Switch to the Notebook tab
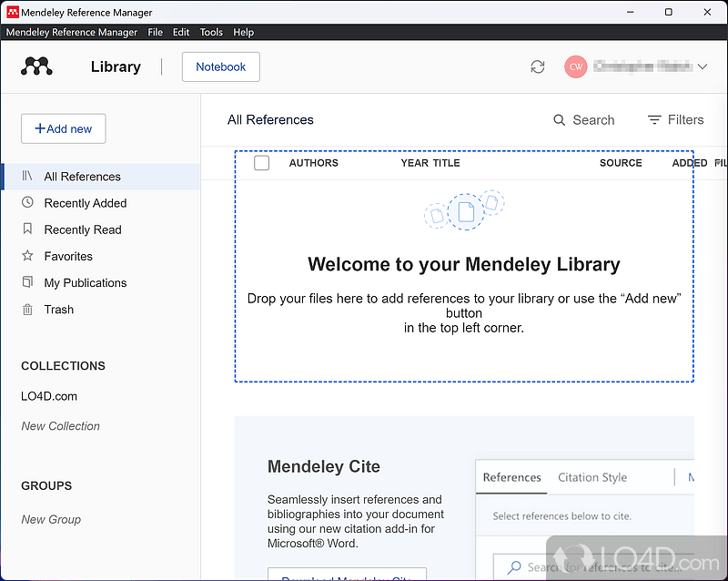728x581 pixels. (220, 66)
